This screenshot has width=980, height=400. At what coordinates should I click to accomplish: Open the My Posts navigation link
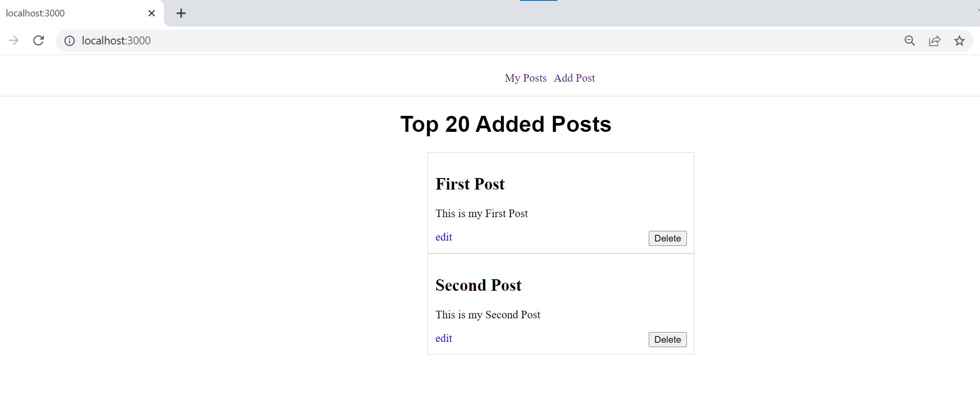point(525,78)
